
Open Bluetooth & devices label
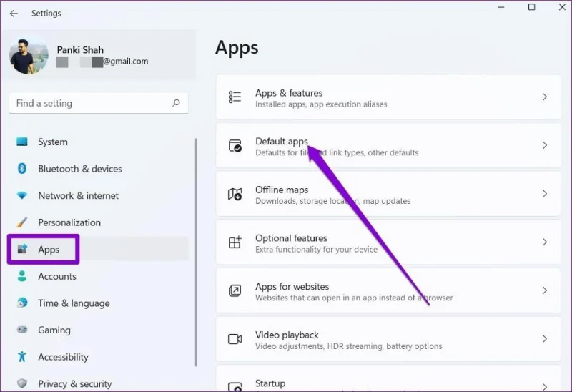coord(80,169)
